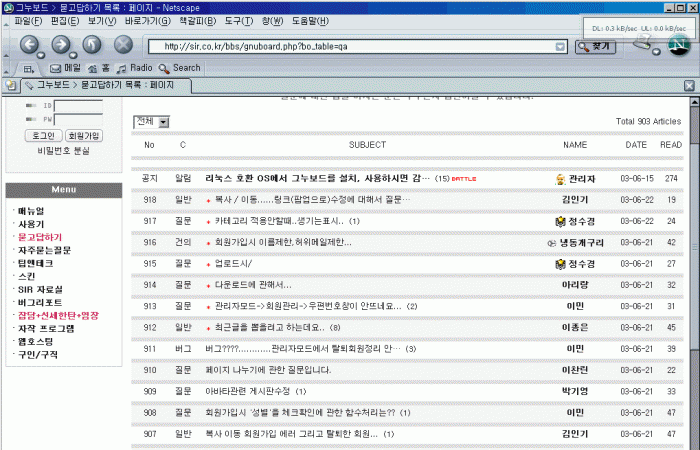
Task: Open the 파일(F) menu
Action: (22, 20)
